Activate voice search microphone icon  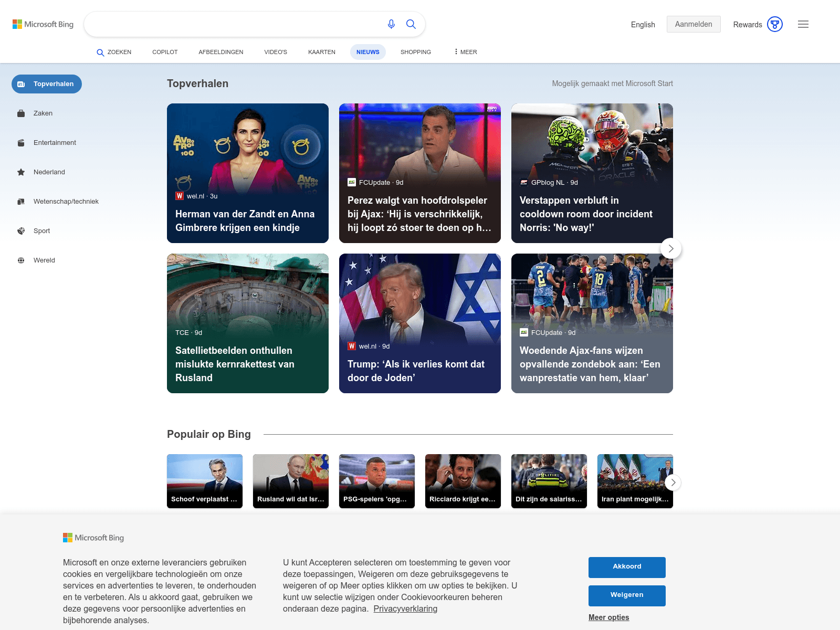[391, 24]
